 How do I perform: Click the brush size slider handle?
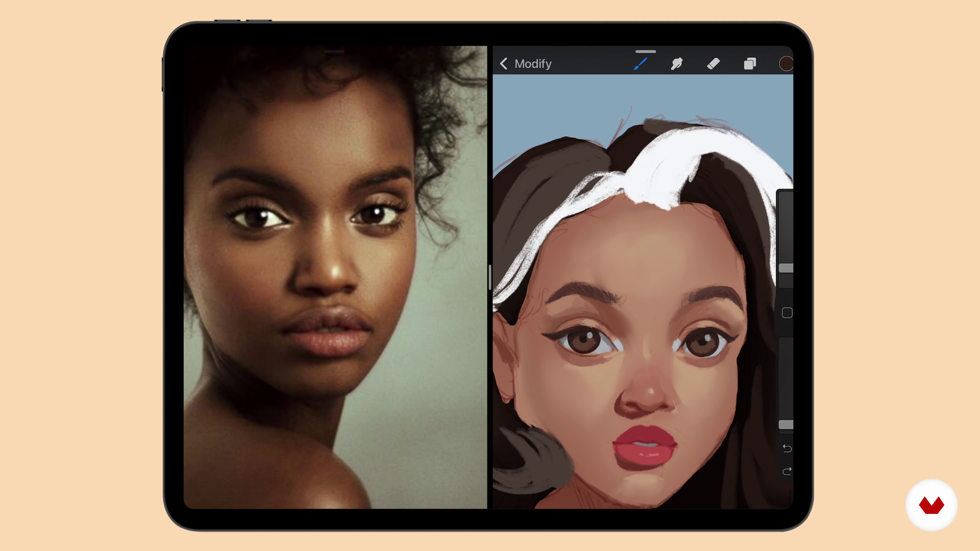pos(786,268)
